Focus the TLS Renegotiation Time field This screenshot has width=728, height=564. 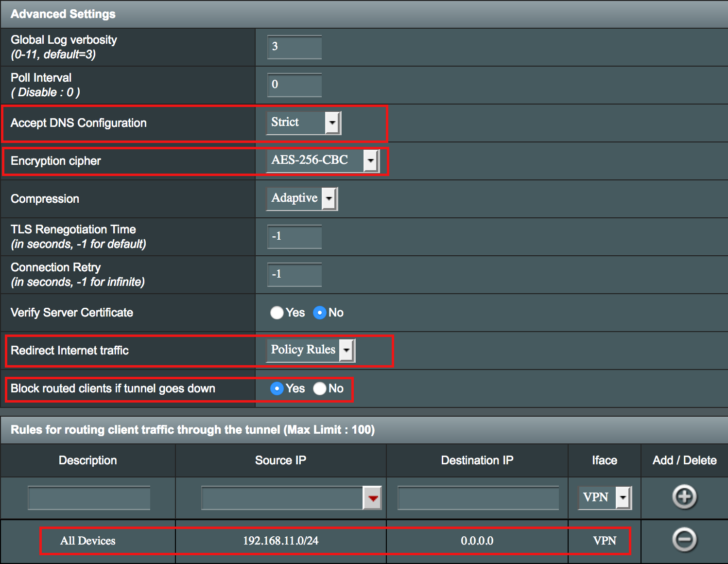pos(295,237)
